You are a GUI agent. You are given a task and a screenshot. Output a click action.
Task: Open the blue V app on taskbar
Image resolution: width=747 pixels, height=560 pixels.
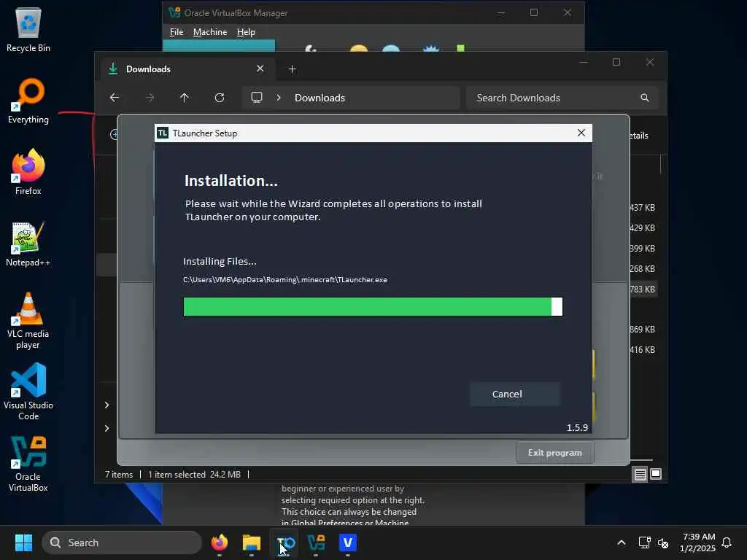(348, 542)
